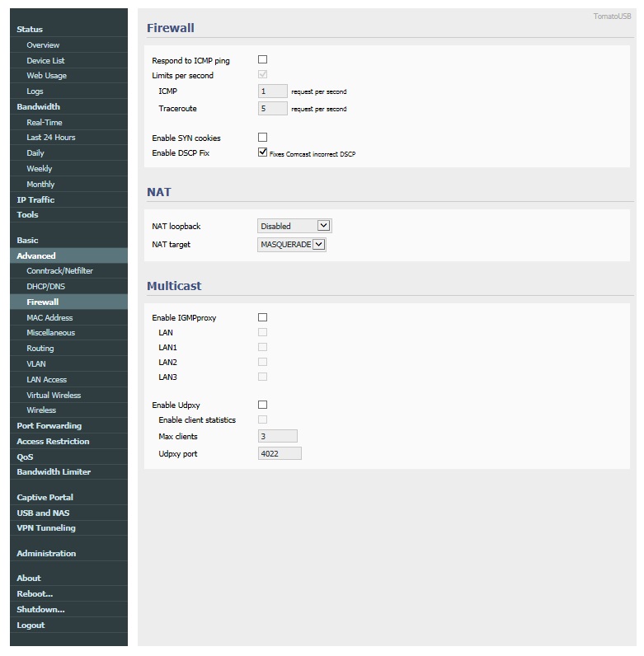Screen dimensions: 644x656
Task: Open Bandwidth section
Action: [69, 106]
